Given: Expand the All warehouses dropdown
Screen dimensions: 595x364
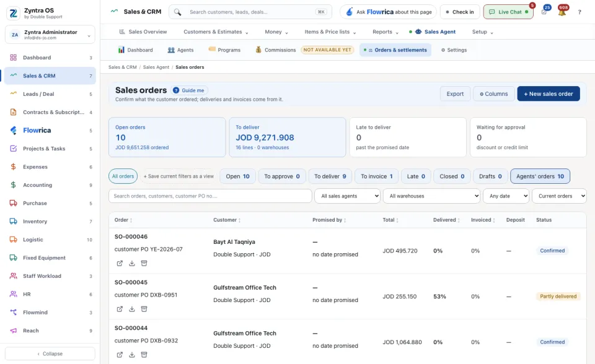Looking at the screenshot, I should [x=431, y=196].
